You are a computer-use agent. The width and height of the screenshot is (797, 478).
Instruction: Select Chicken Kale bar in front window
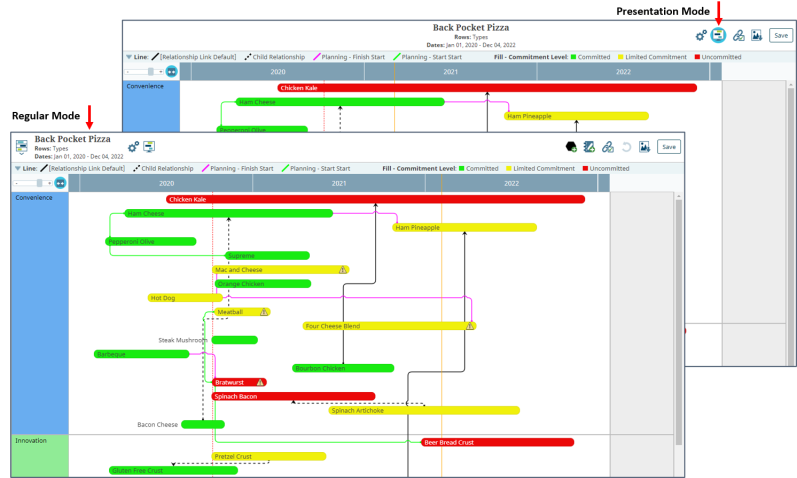(x=376, y=199)
